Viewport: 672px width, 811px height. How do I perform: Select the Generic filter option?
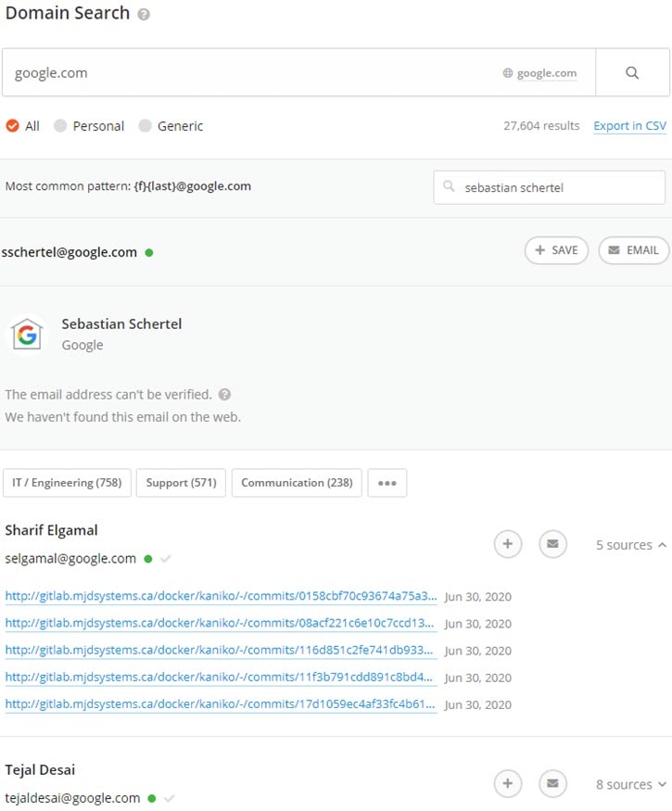click(x=145, y=126)
